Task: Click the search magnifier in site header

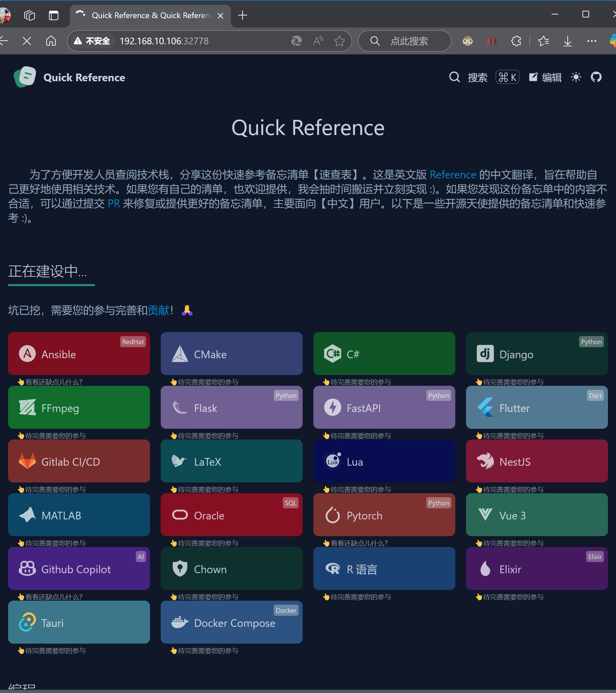Action: (x=454, y=77)
